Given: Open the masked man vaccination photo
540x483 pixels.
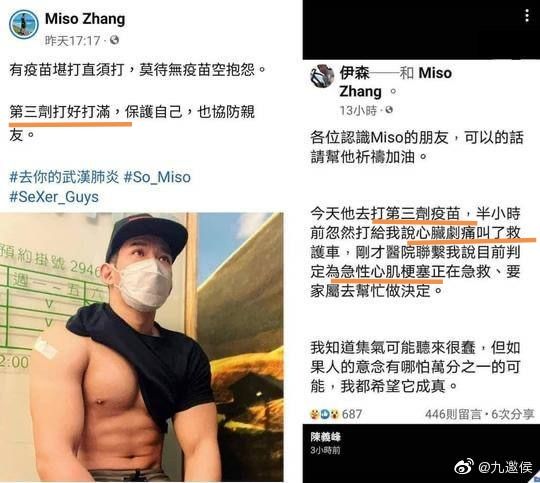Looking at the screenshot, I should pyautogui.click(x=142, y=347).
